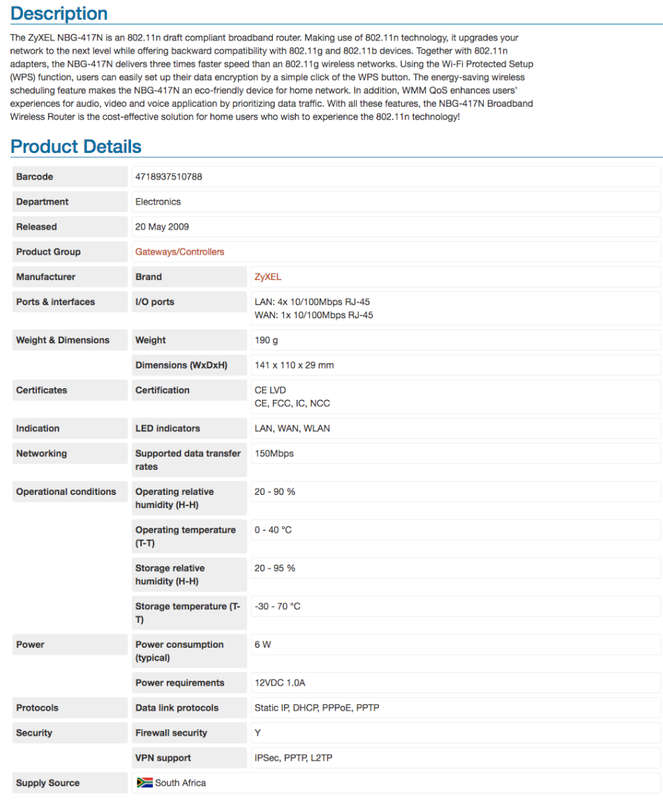Image resolution: width=663 pixels, height=800 pixels.
Task: Click the Released date 20 May 2009
Action: coord(162,227)
